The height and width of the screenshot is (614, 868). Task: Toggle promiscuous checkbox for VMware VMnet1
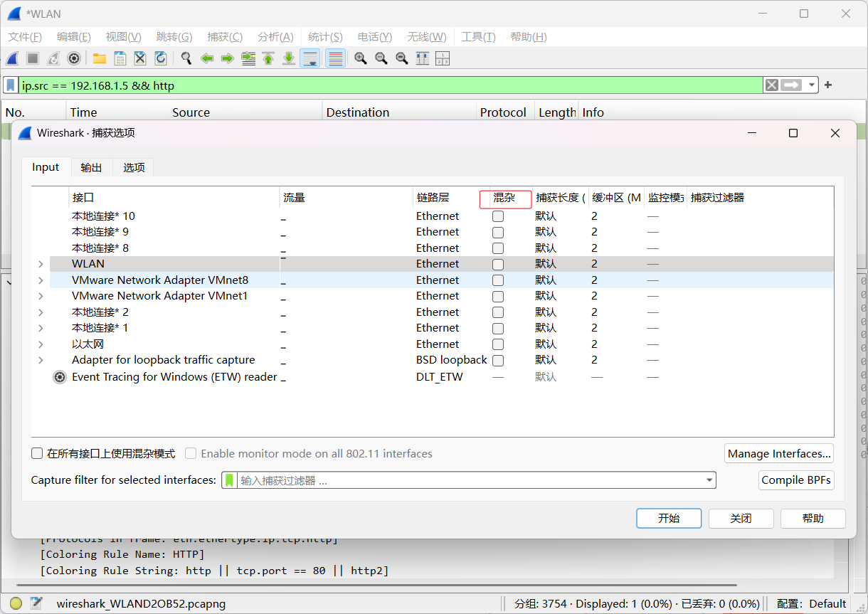pyautogui.click(x=498, y=296)
